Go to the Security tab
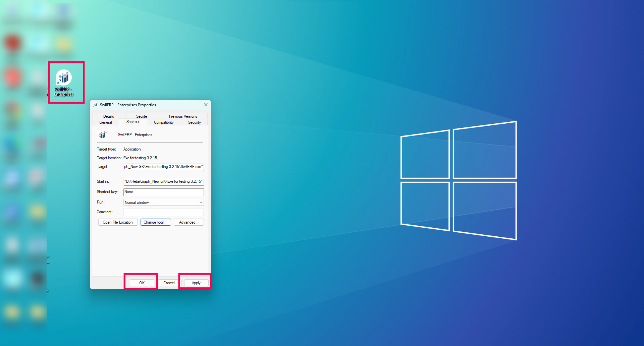 coord(195,122)
